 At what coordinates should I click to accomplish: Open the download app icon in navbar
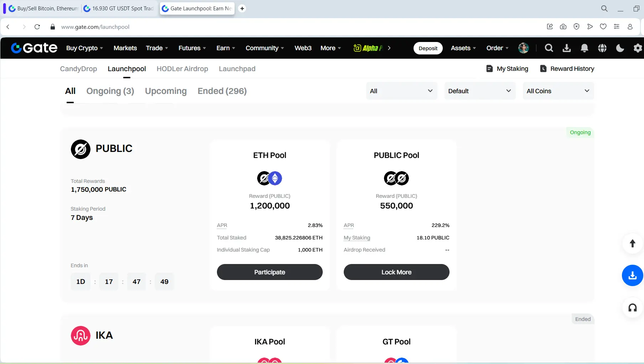567,48
